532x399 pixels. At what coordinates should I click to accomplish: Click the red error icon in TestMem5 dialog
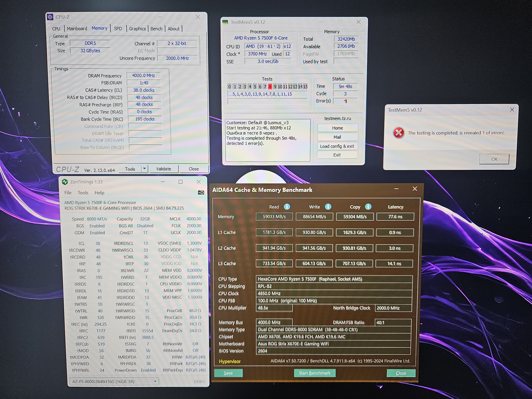398,133
